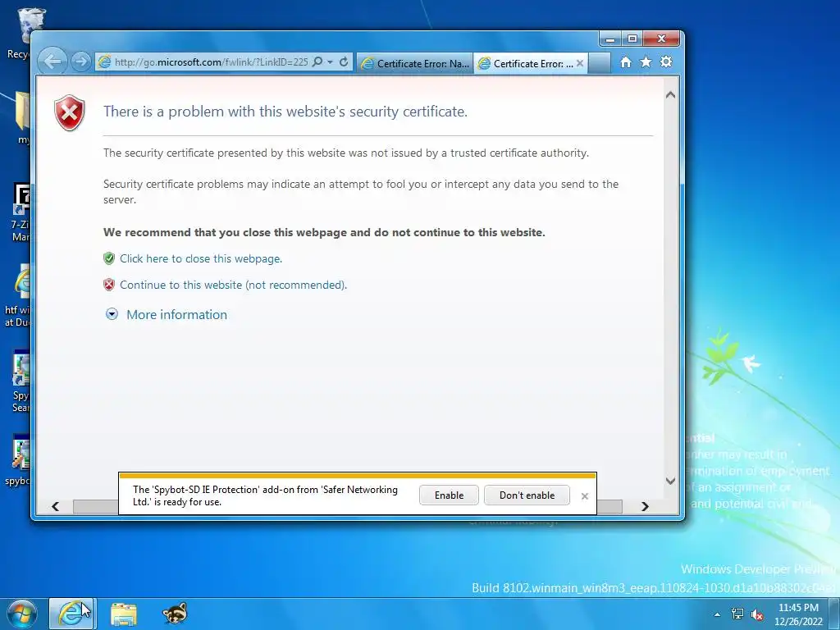This screenshot has width=840, height=630.
Task: Open the network tray icon
Action: click(x=737, y=614)
